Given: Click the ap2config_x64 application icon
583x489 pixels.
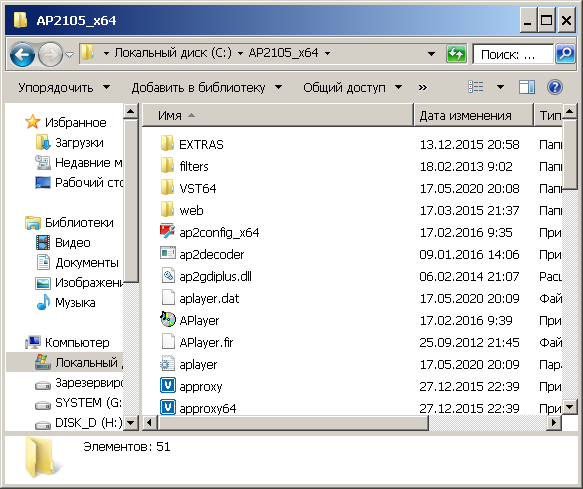Looking at the screenshot, I should click(x=167, y=231).
